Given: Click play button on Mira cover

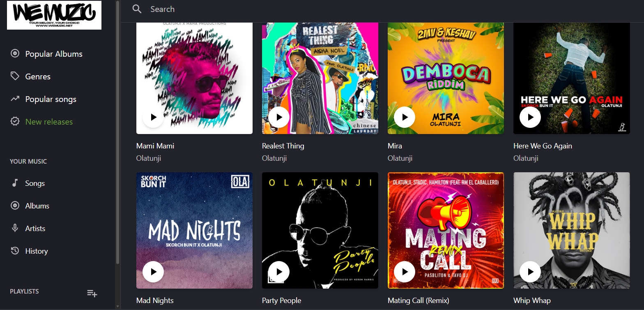Looking at the screenshot, I should (x=405, y=117).
